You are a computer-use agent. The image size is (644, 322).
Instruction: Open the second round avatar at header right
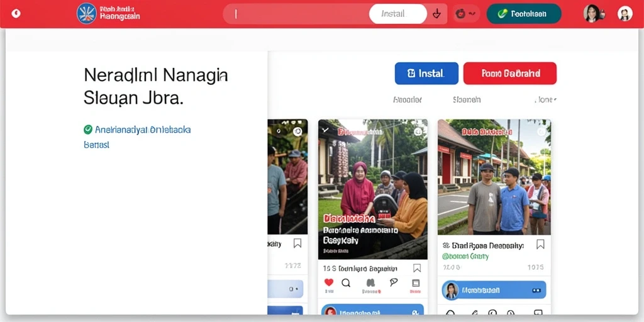(x=625, y=14)
